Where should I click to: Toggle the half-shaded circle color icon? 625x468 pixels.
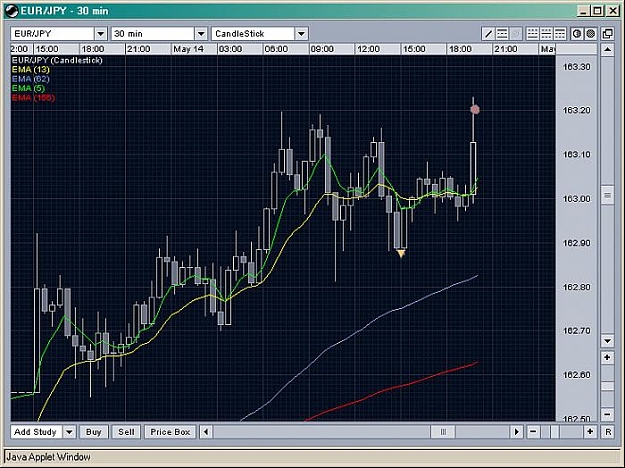[577, 34]
